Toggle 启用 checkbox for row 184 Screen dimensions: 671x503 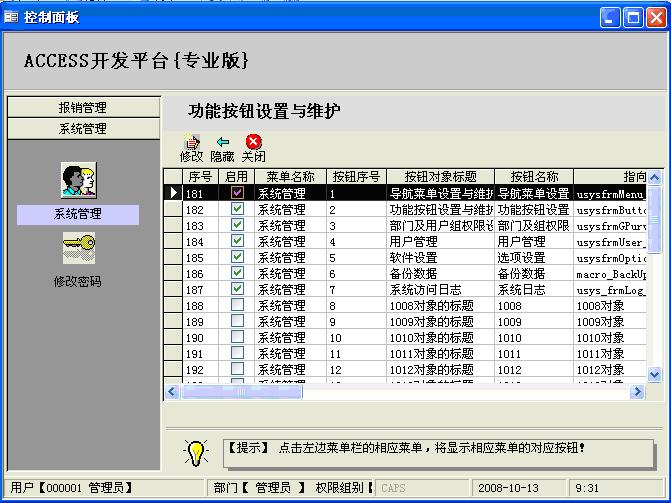(237, 241)
